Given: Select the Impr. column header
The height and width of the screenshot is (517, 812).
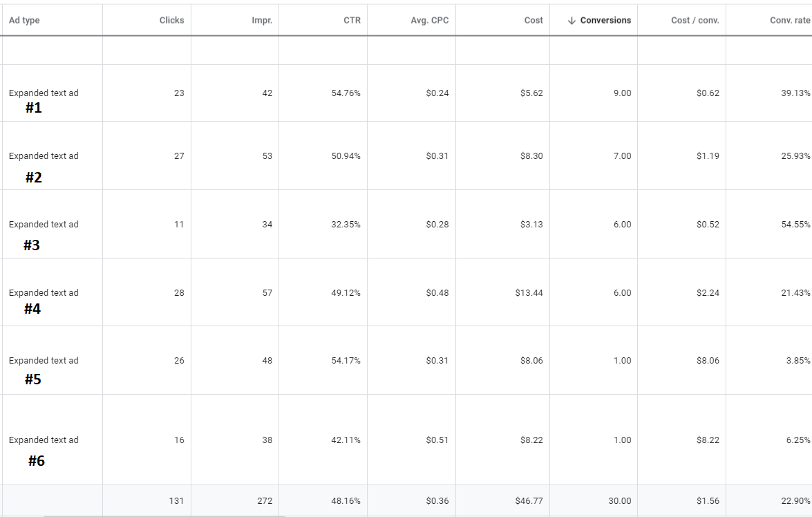Looking at the screenshot, I should [x=261, y=20].
